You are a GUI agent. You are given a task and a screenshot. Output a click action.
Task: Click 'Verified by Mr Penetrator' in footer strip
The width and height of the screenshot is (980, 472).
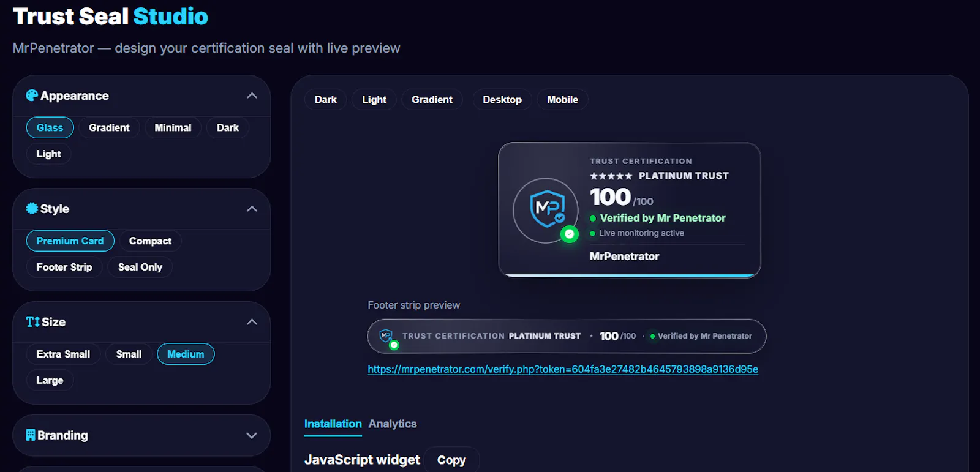705,336
